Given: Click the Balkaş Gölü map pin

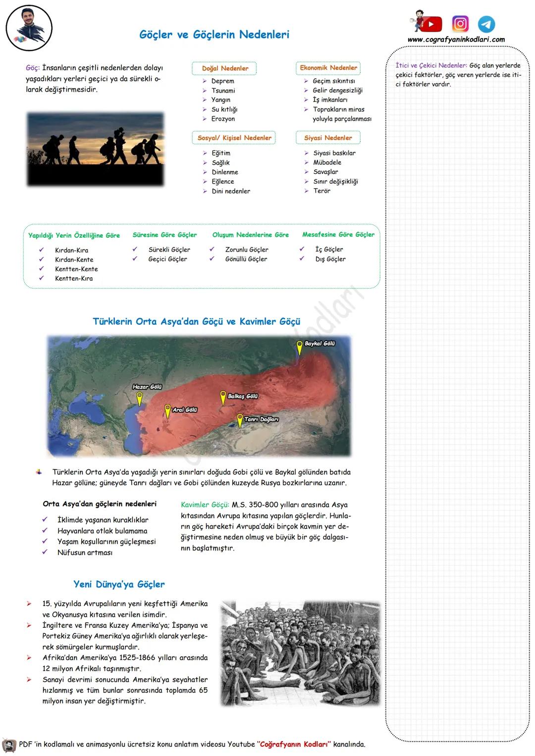Looking at the screenshot, I should point(223,398).
